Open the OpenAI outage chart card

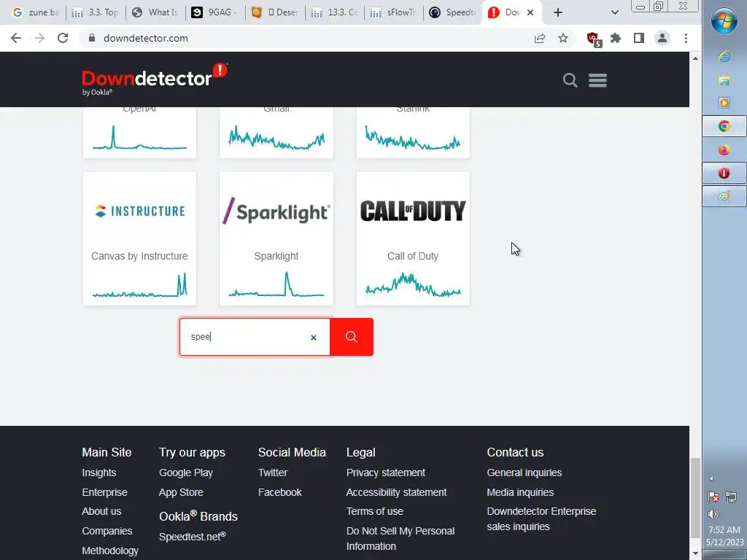pos(139,133)
